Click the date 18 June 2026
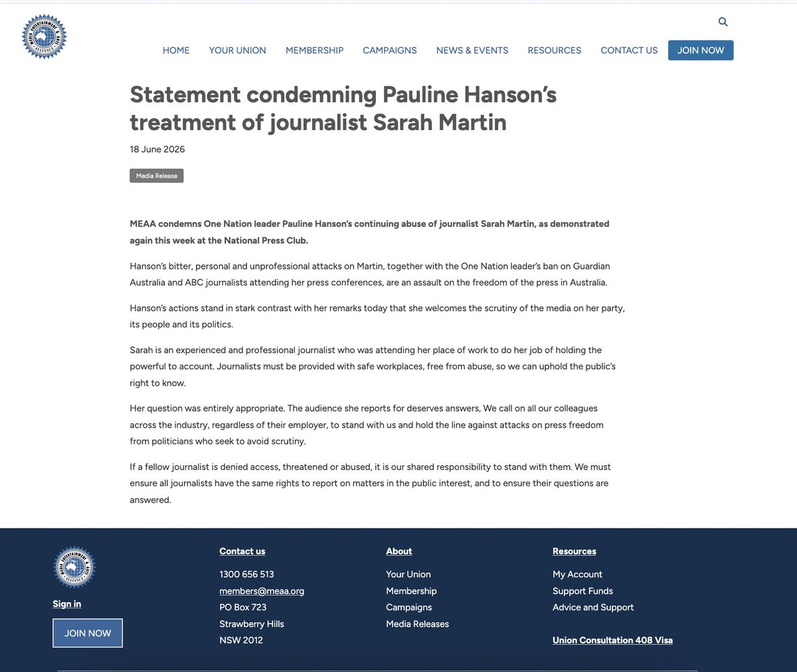This screenshot has height=672, width=797. pos(157,149)
